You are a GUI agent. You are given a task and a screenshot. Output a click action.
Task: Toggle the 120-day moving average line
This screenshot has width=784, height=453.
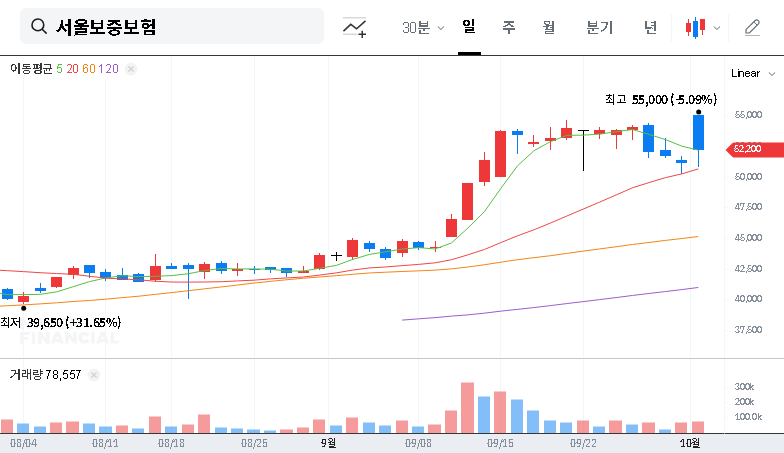click(110, 69)
